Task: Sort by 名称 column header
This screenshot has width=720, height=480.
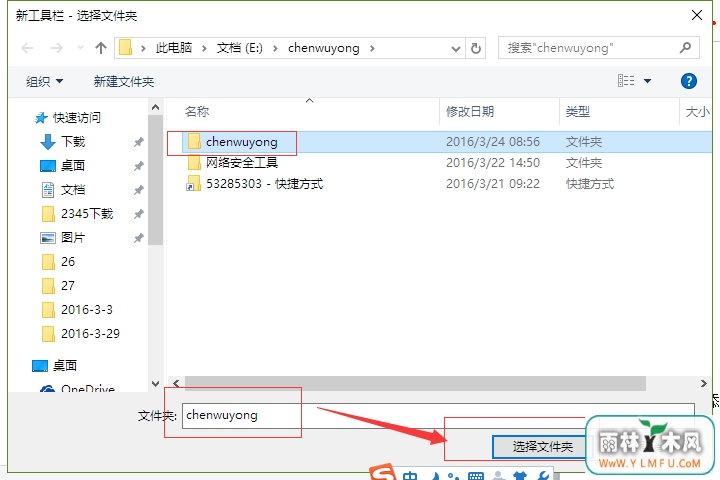Action: 197,111
